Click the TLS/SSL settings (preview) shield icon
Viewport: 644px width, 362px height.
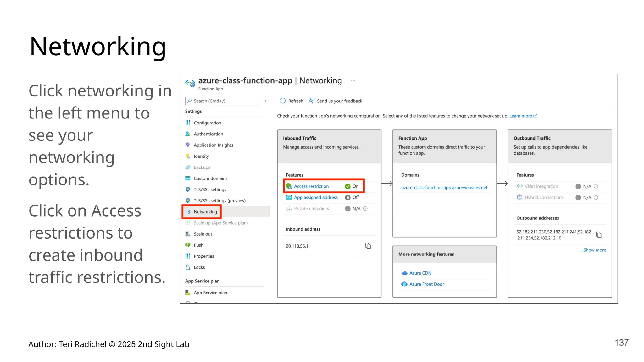click(x=188, y=200)
